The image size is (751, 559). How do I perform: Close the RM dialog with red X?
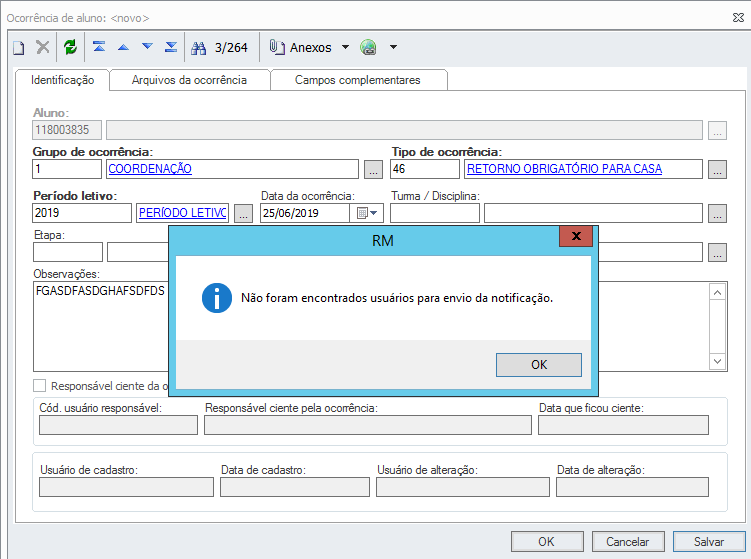pyautogui.click(x=576, y=236)
